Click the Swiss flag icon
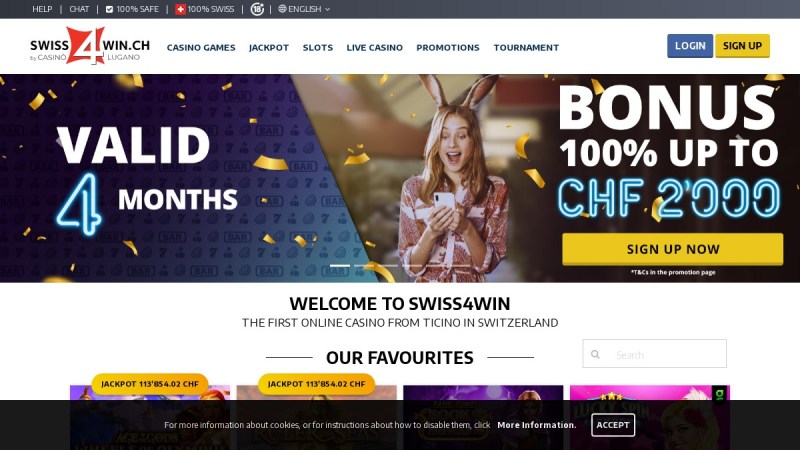The height and width of the screenshot is (450, 800). 180,9
